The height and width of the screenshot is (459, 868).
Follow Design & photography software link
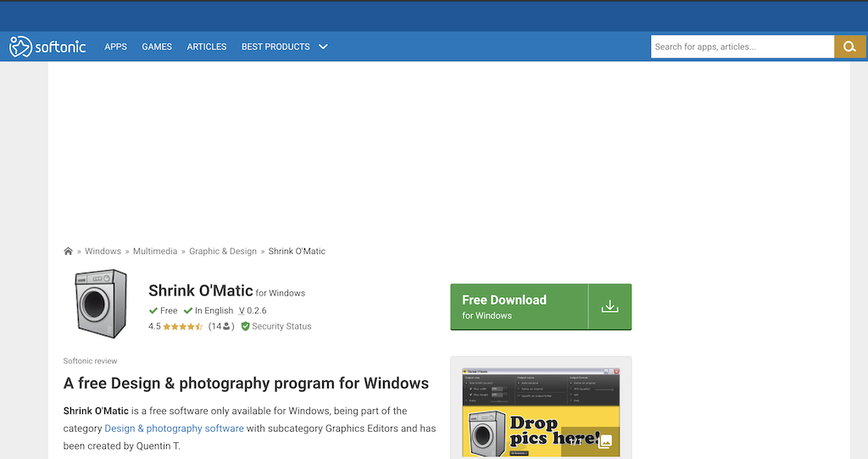tap(174, 429)
